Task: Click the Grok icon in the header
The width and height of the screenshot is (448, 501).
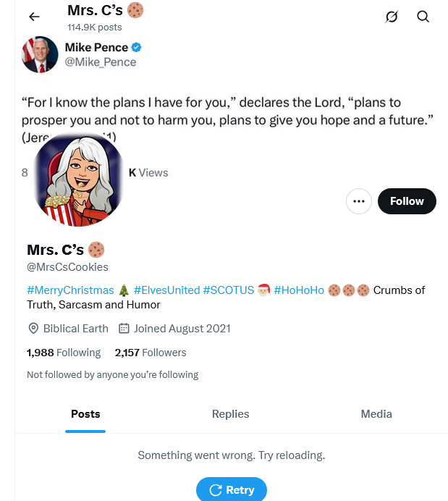Action: (x=392, y=17)
